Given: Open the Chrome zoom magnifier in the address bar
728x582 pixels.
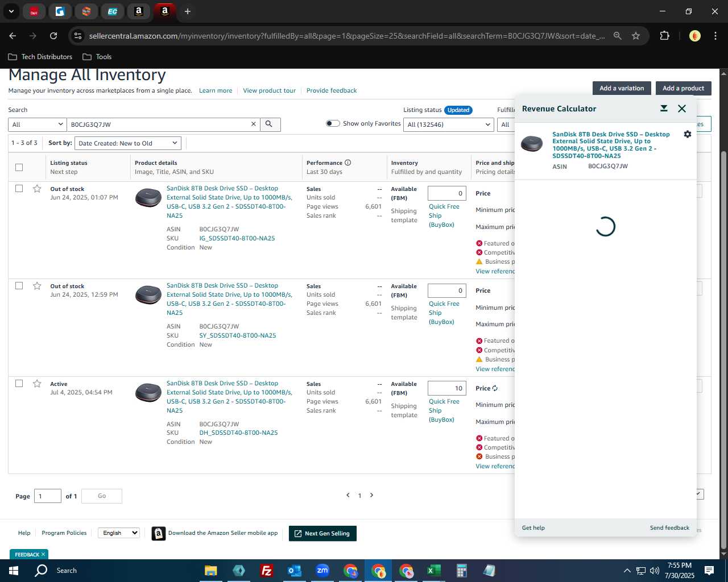Looking at the screenshot, I should [618, 36].
